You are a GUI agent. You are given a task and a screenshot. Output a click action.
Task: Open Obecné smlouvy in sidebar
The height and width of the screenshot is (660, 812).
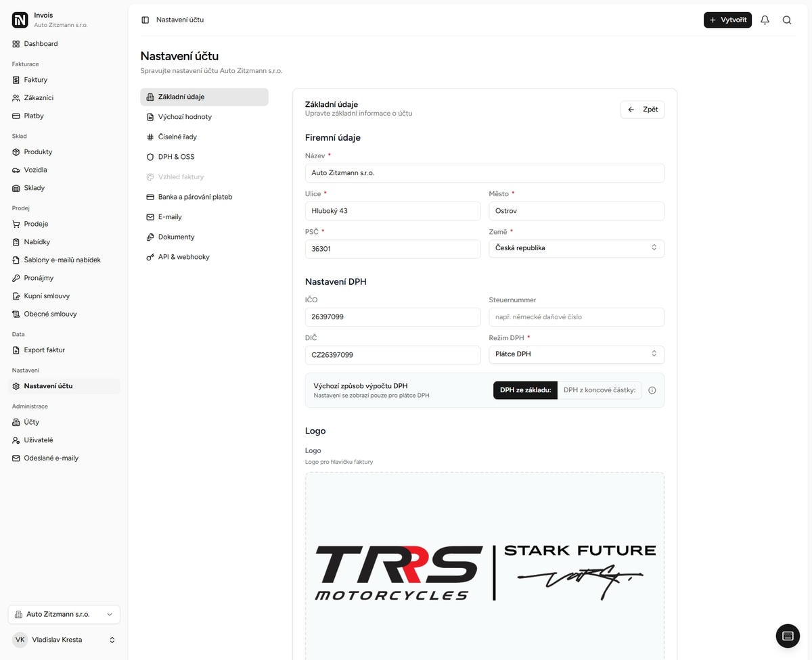[x=64, y=314]
